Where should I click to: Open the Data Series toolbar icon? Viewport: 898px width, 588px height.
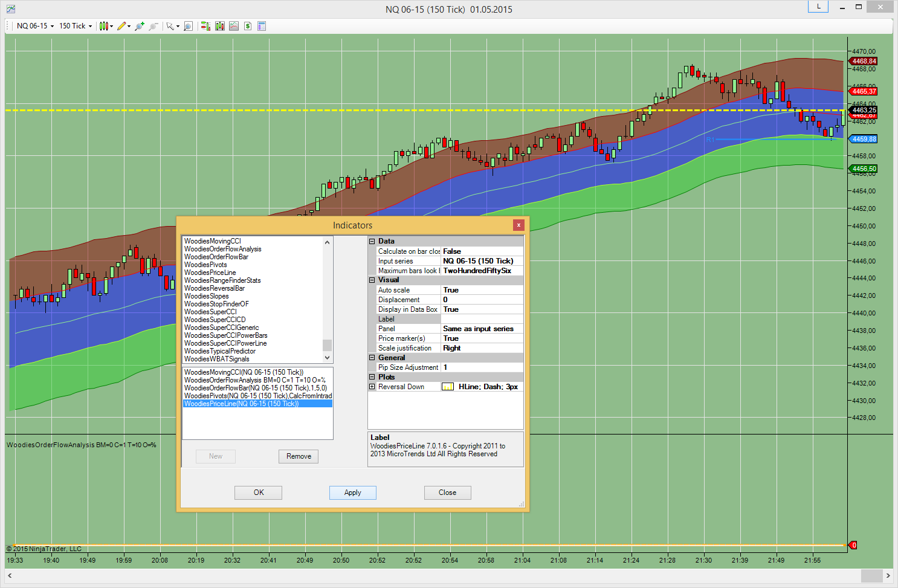(x=219, y=26)
